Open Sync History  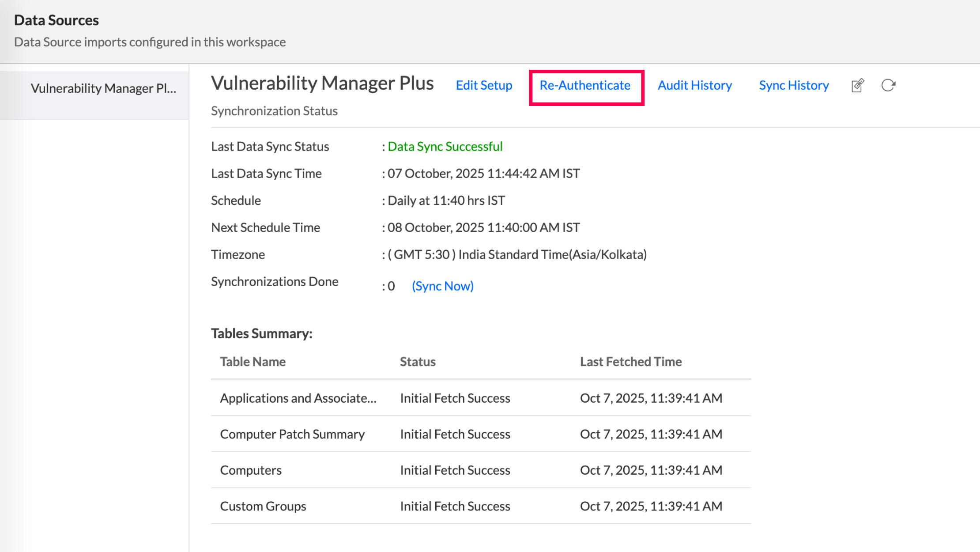pyautogui.click(x=794, y=85)
